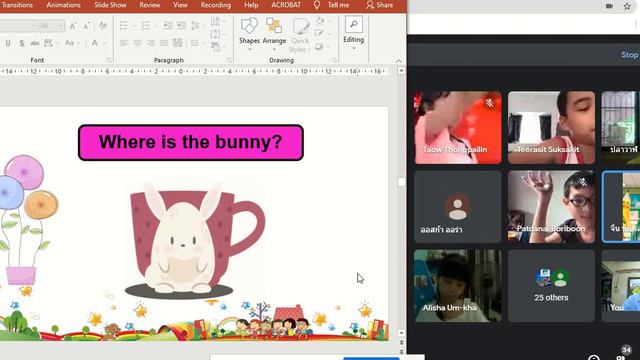Select Teerasit Suksakit's video tile
The image size is (640, 360).
tap(551, 128)
